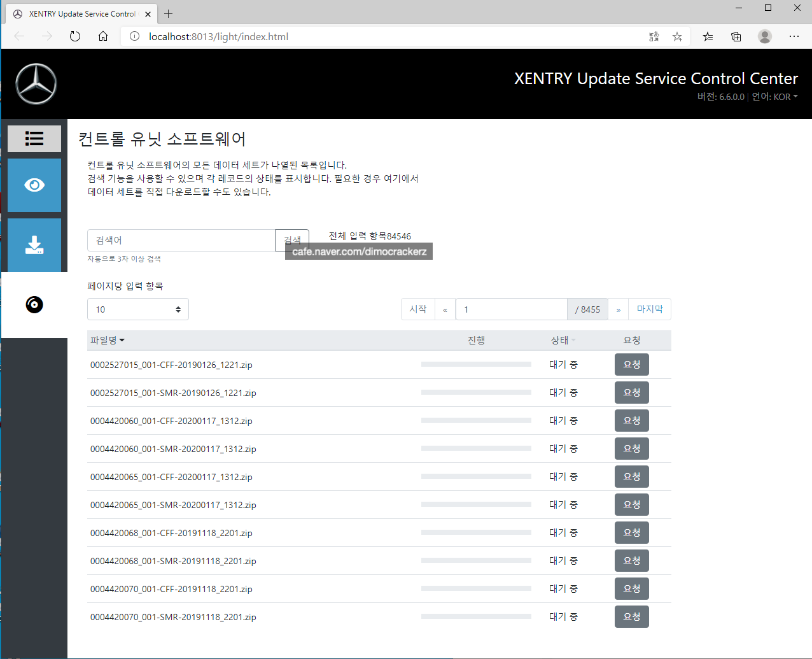Request 0002527015_001-SMR-20190126_1221.zip
This screenshot has width=812, height=659.
(632, 392)
